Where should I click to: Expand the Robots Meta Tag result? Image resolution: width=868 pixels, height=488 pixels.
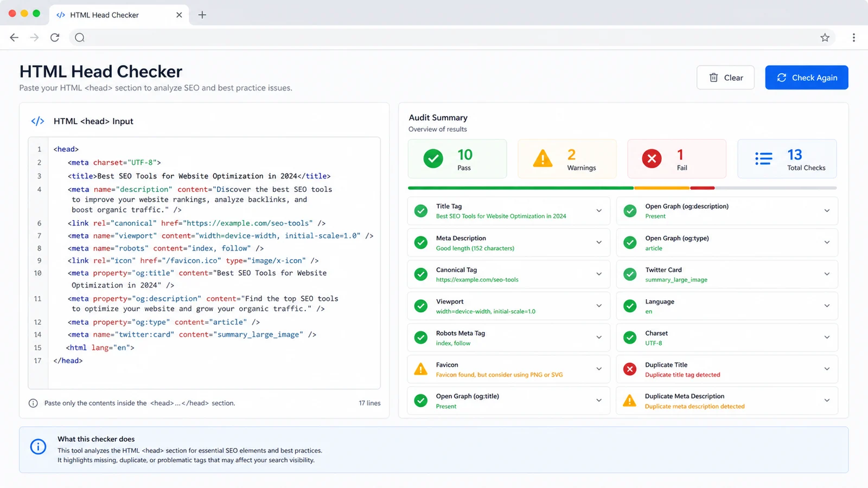pyautogui.click(x=599, y=337)
